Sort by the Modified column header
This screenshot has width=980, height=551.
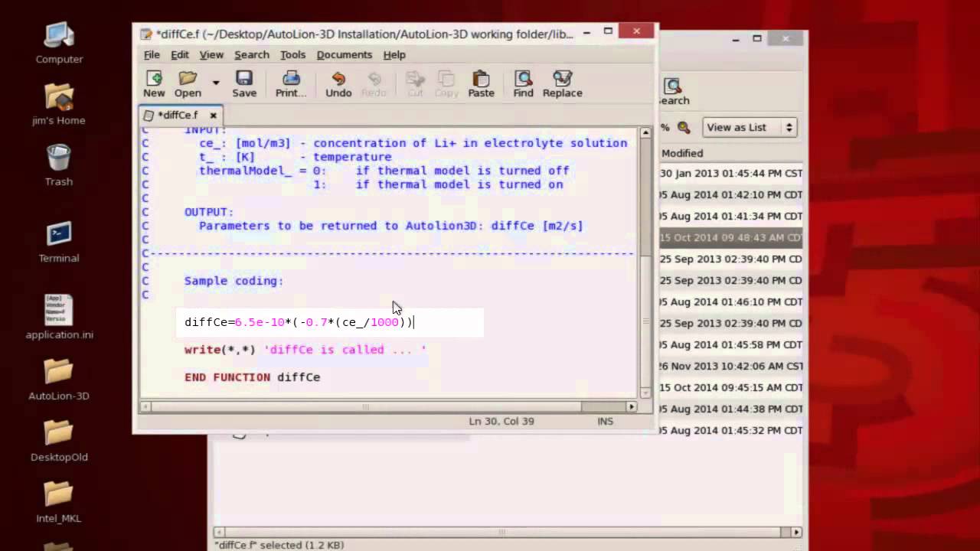click(682, 153)
